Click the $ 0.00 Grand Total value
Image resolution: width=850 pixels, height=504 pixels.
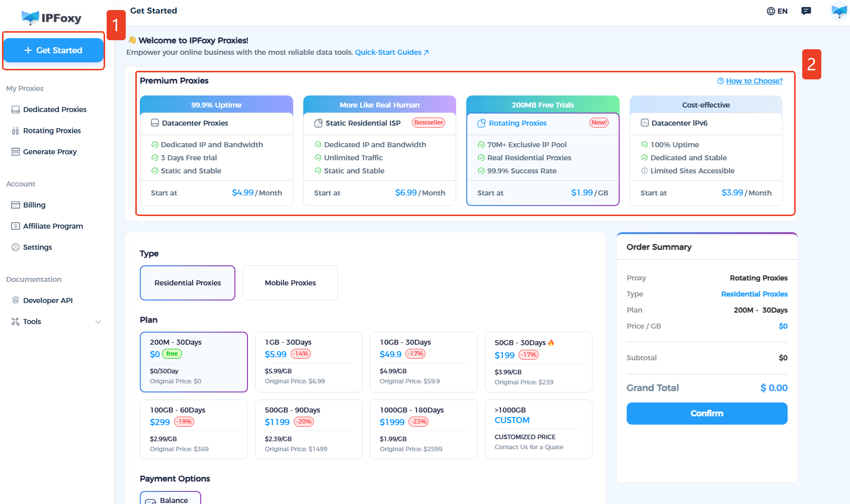(774, 388)
